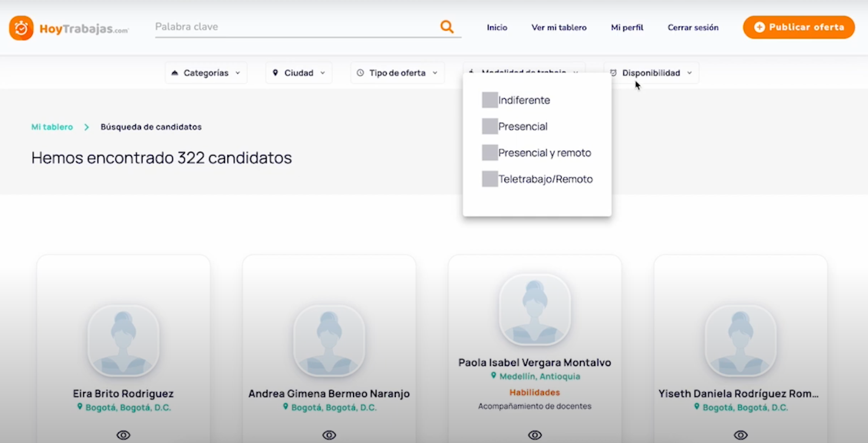
Task: Click breadcrumb arrow after Mi tablero
Action: (87, 127)
